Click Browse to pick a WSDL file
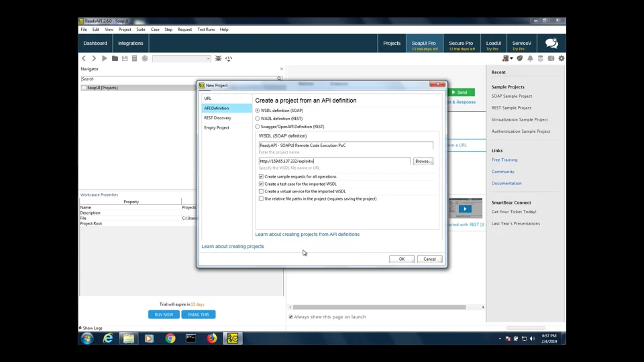 coord(423,162)
